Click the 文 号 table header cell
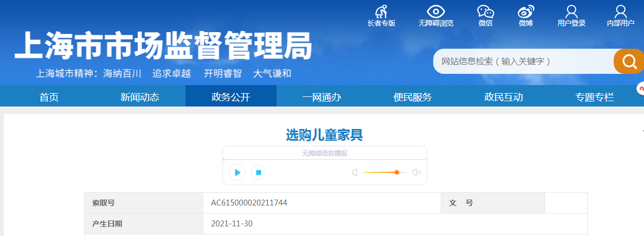Viewport: 644px width, 236px height. pos(493,203)
